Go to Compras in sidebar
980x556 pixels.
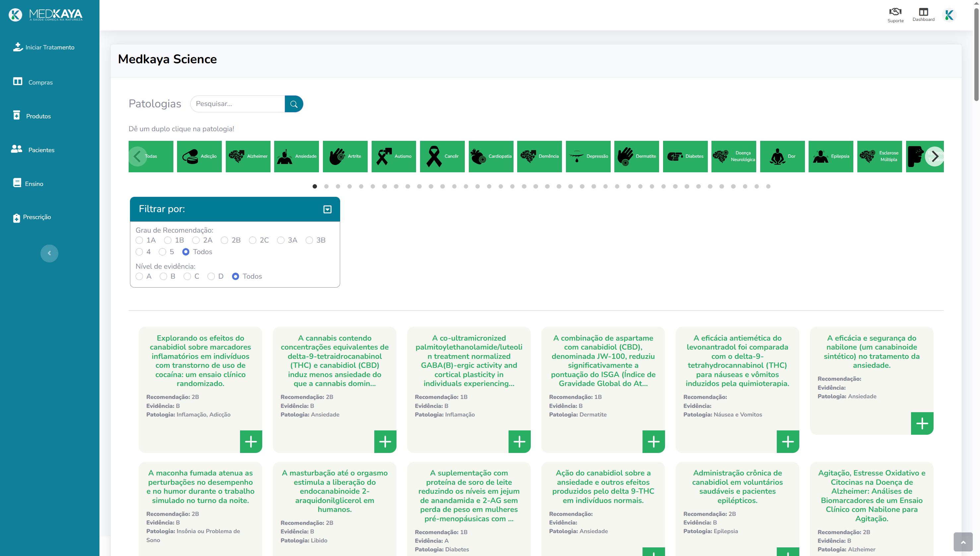tap(33, 82)
